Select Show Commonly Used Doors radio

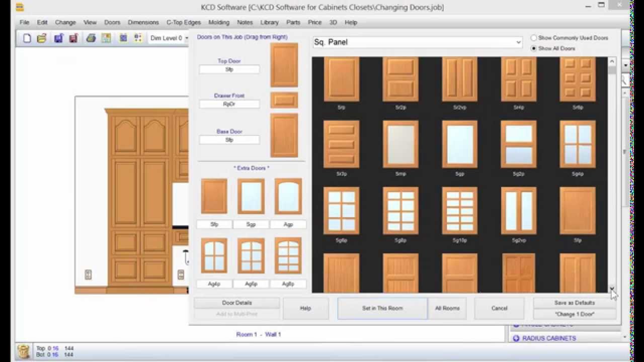tap(534, 38)
